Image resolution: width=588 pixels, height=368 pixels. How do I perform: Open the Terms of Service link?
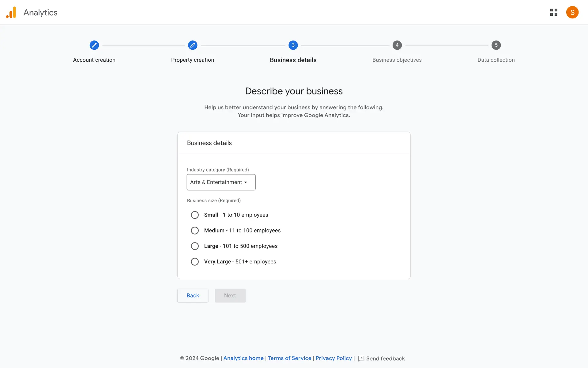point(289,358)
